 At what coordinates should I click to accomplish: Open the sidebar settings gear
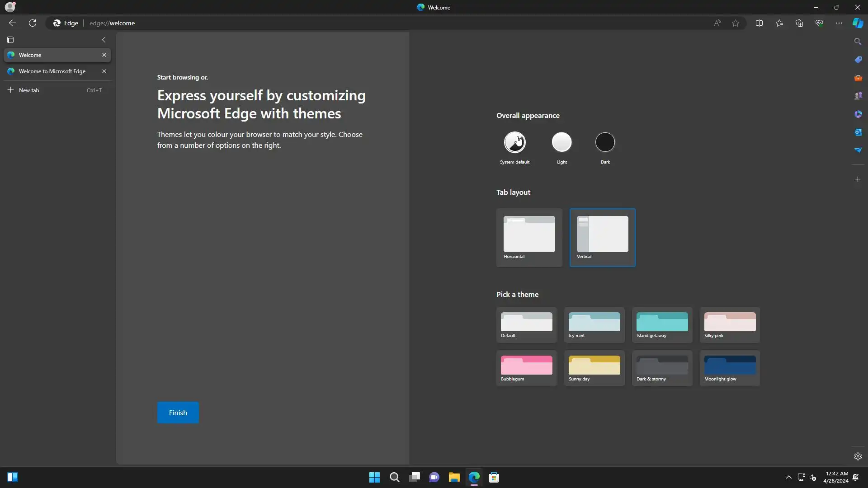click(x=858, y=456)
